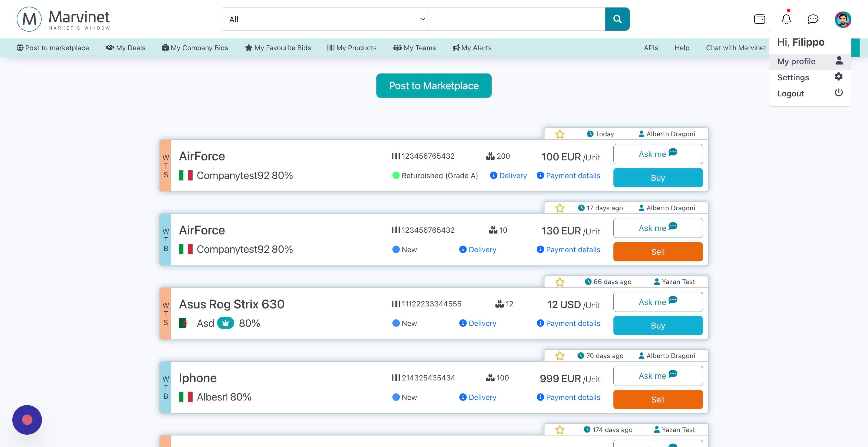Open Payment details on AirForce 100 EUR bid
This screenshot has width=868, height=447.
click(568, 176)
